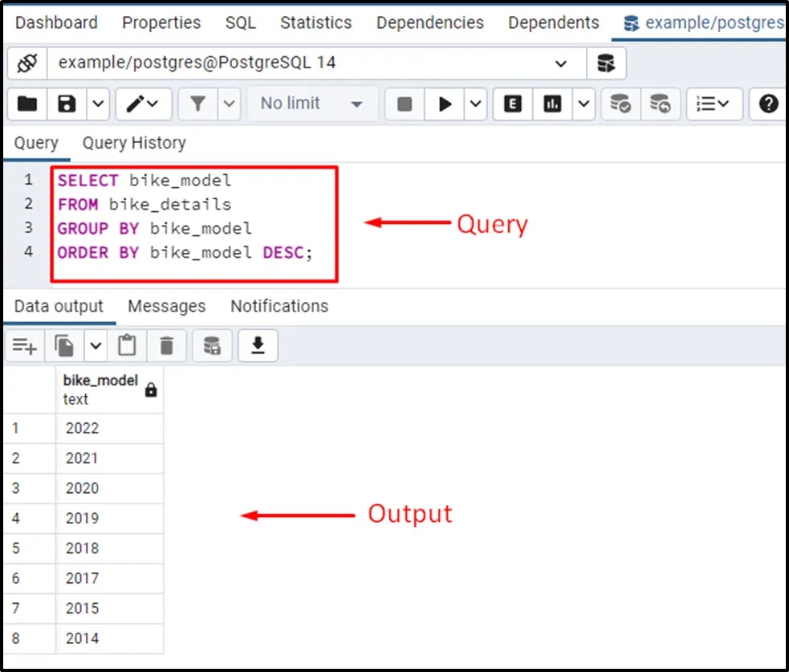This screenshot has width=789, height=672.
Task: Run the query with Execute button
Action: pos(445,104)
